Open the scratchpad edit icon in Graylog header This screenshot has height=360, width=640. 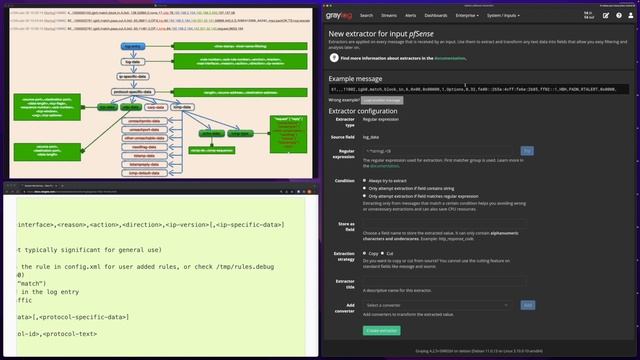(x=606, y=16)
